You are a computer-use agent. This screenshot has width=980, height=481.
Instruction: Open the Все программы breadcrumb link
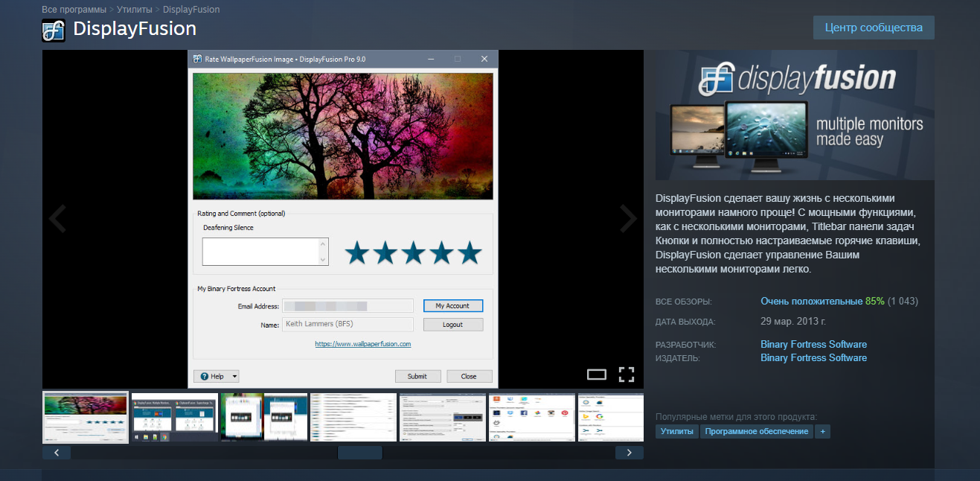point(74,10)
